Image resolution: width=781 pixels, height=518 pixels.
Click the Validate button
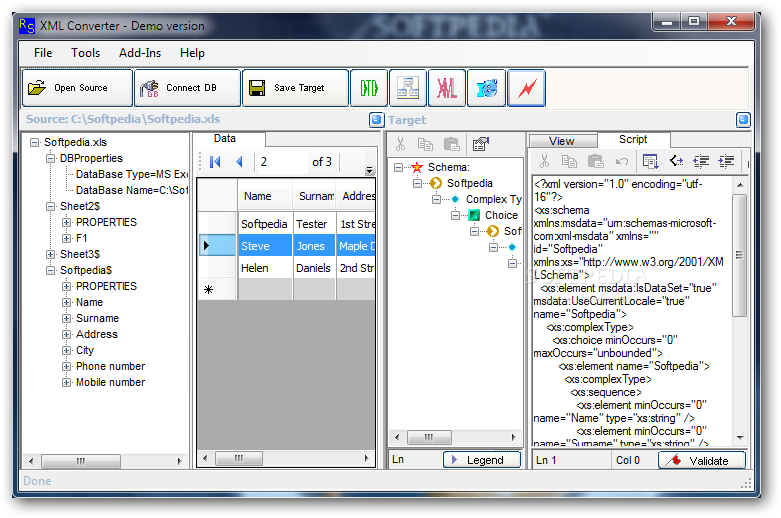point(702,460)
